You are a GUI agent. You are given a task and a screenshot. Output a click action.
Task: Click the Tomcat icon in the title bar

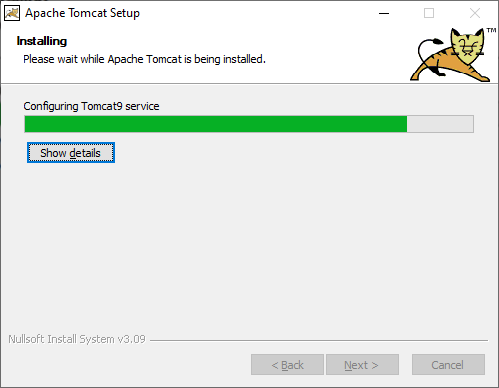click(x=12, y=13)
